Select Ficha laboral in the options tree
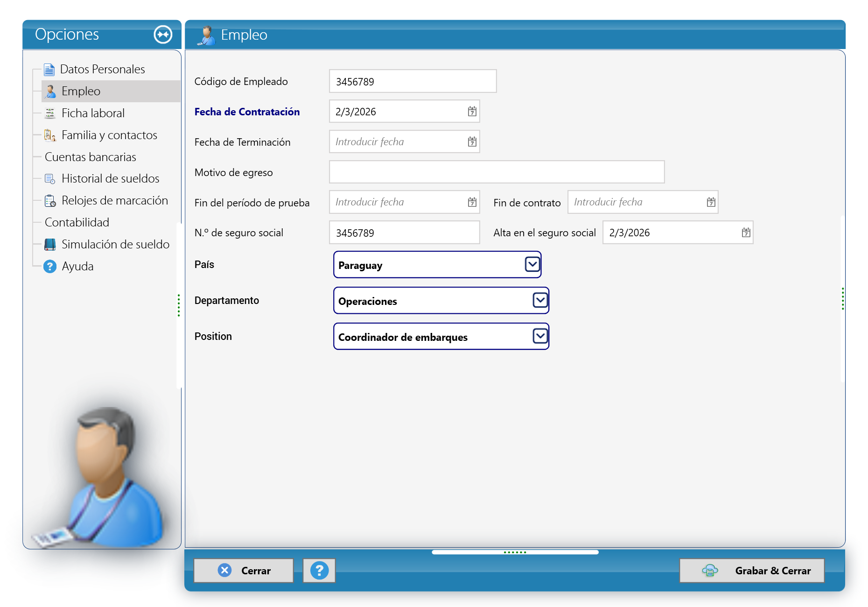The width and height of the screenshot is (868, 607). (x=93, y=113)
